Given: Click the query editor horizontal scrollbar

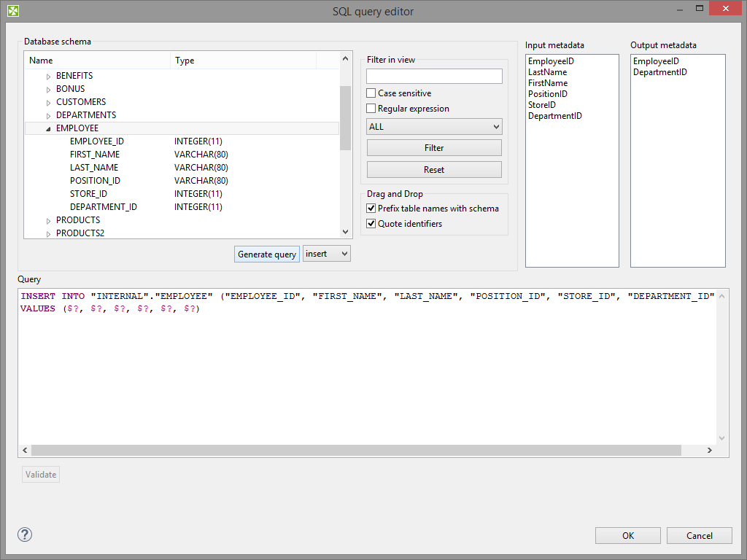Looking at the screenshot, I should tap(357, 451).
